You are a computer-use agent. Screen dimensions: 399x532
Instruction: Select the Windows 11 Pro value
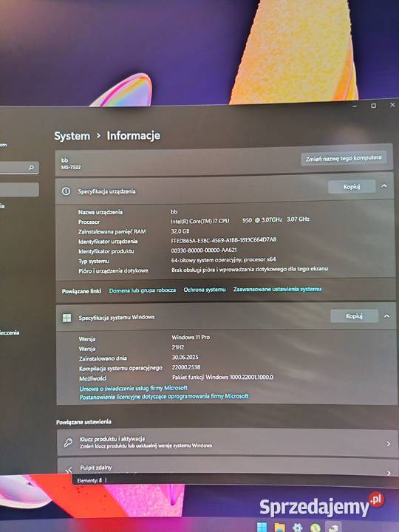click(x=191, y=337)
